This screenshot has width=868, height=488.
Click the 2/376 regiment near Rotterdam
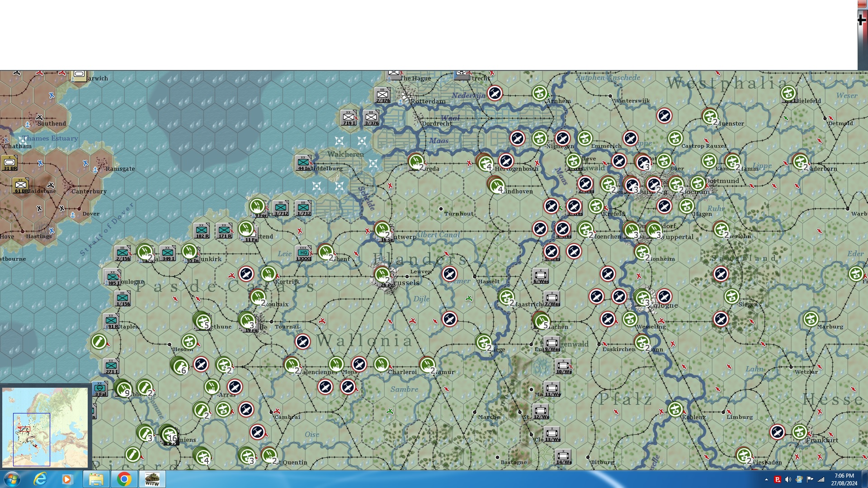click(x=382, y=95)
